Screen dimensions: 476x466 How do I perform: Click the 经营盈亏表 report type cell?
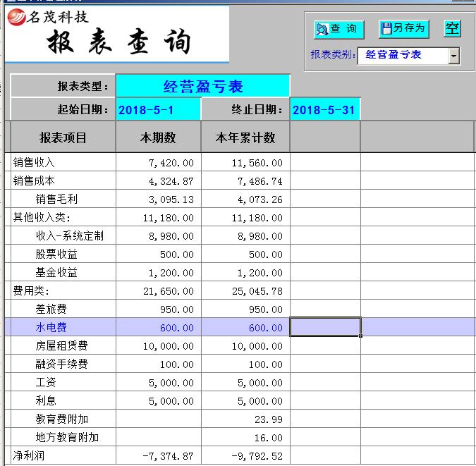pyautogui.click(x=202, y=87)
